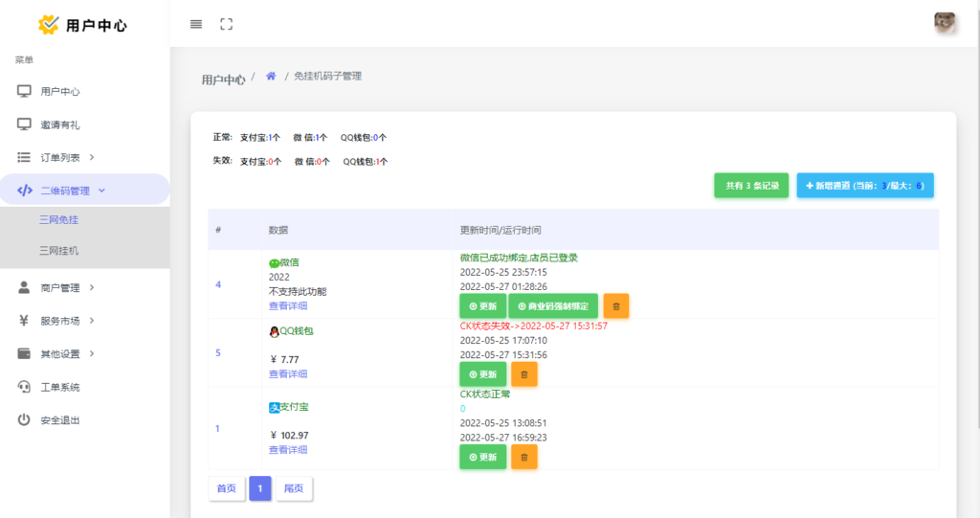This screenshot has height=518, width=980.
Task: Select page 1 in pagination
Action: [260, 488]
